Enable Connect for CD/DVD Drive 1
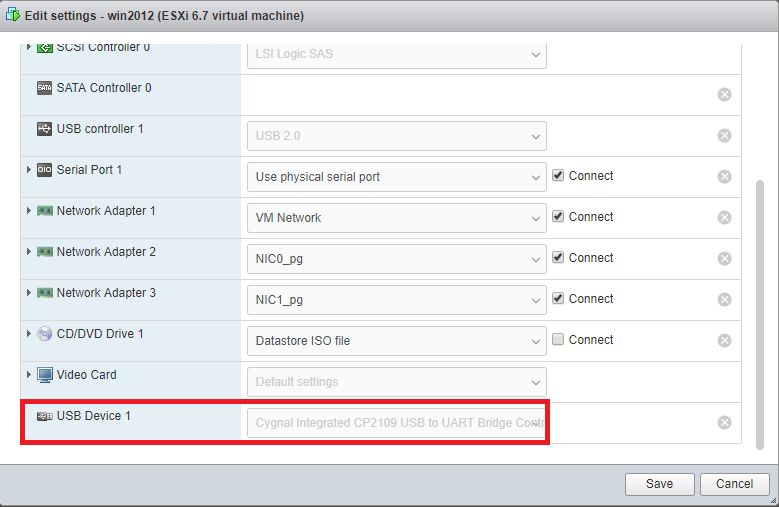This screenshot has height=507, width=779. [558, 339]
